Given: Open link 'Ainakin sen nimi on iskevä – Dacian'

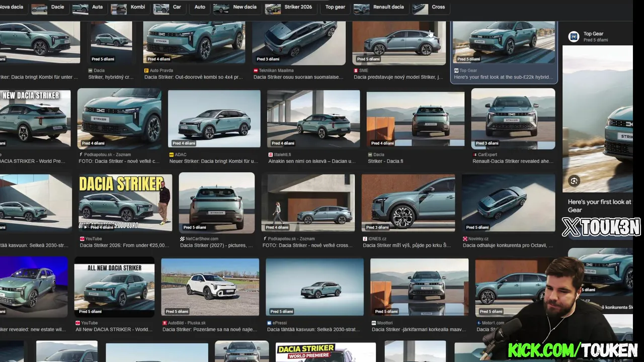Looking at the screenshot, I should tap(312, 161).
